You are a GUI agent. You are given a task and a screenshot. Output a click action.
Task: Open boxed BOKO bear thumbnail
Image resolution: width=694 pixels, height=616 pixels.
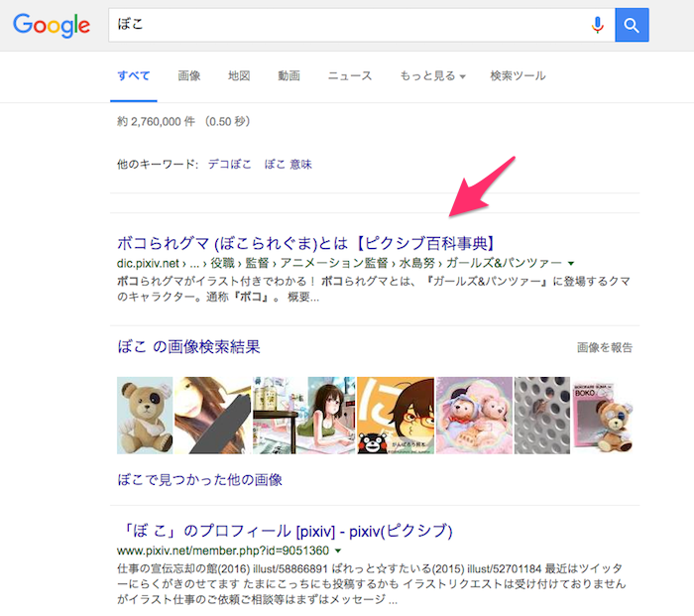point(603,416)
